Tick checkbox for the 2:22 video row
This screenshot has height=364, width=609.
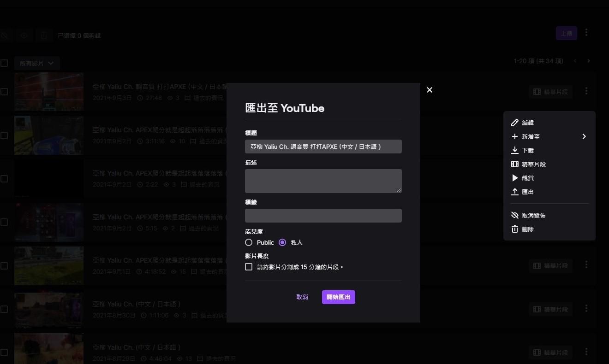click(4, 179)
